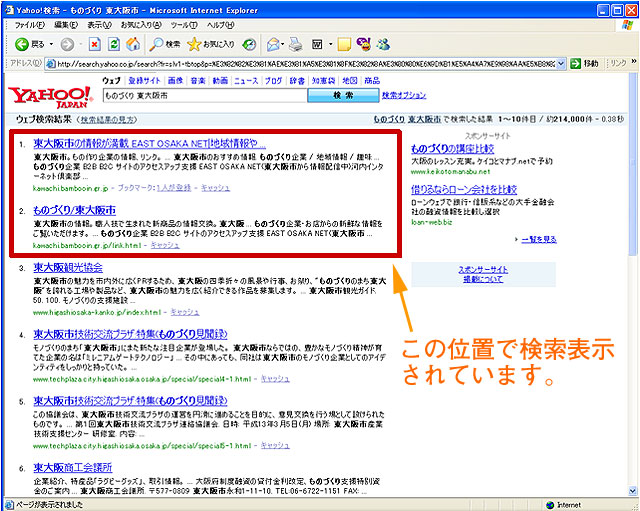
Task: Open the お気に入り(A) menu
Action: pos(141,25)
